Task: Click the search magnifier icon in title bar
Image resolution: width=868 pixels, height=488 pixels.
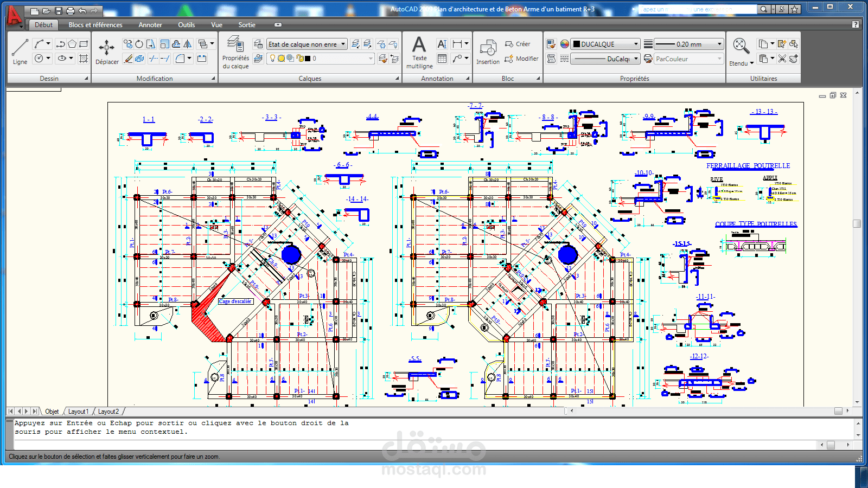Action: coord(763,9)
